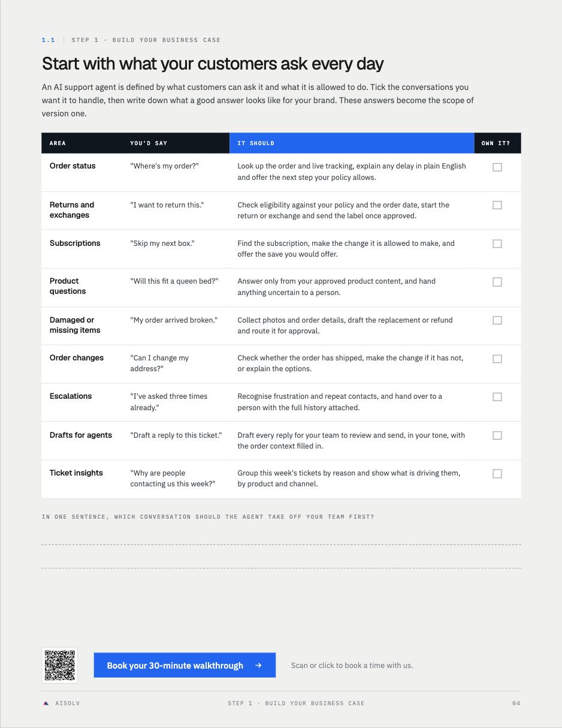Click Book your 30-minute walkthrough button
Viewport: 562px width, 728px height.
(185, 665)
